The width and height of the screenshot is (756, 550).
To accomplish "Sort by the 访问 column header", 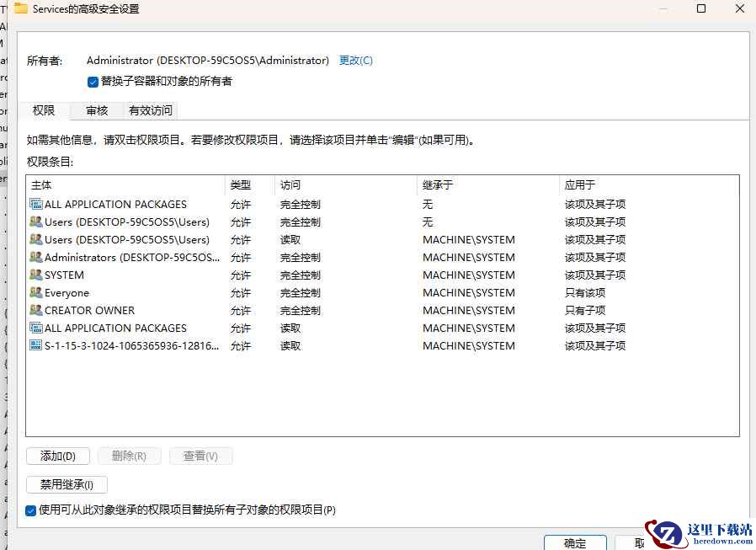I will [346, 184].
